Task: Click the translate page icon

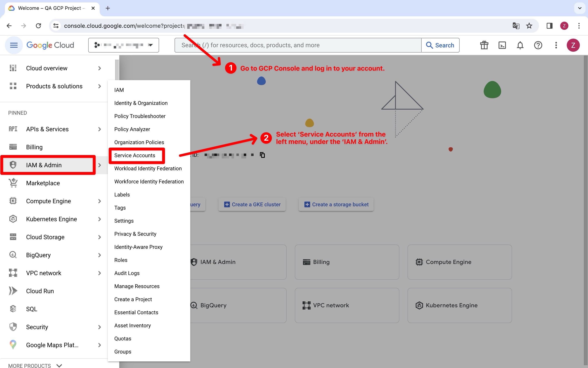Action: pos(516,26)
